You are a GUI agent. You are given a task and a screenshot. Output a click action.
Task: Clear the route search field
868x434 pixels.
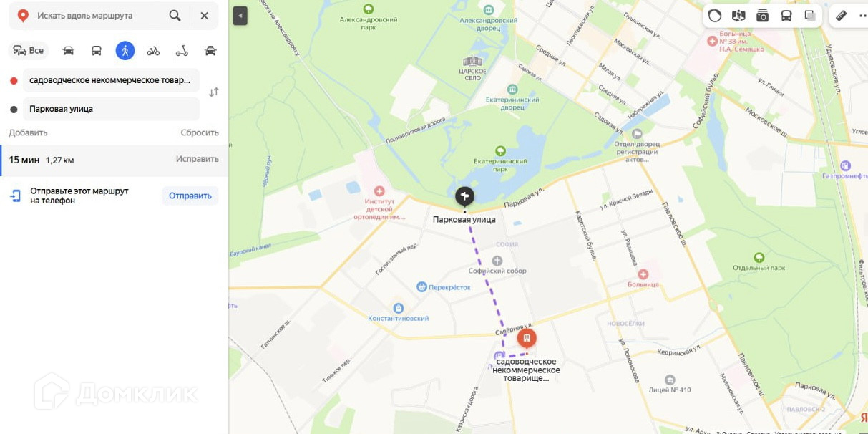tap(205, 16)
